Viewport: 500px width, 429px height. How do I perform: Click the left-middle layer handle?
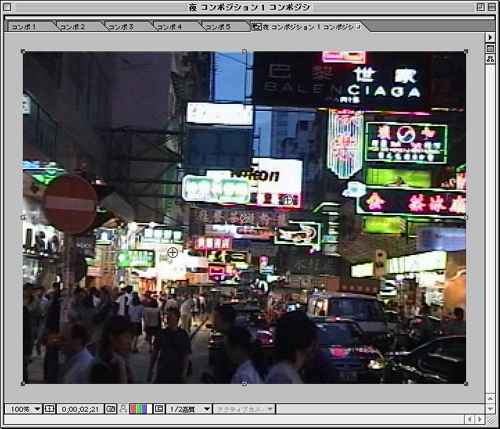coord(23,218)
